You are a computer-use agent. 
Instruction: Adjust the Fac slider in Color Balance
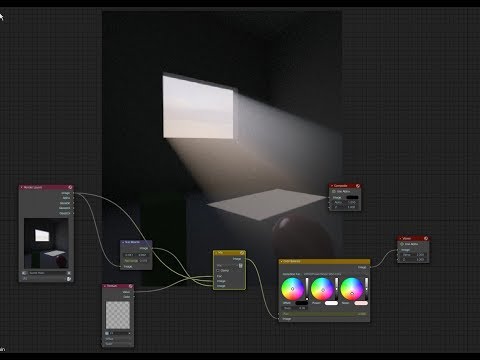(x=324, y=314)
